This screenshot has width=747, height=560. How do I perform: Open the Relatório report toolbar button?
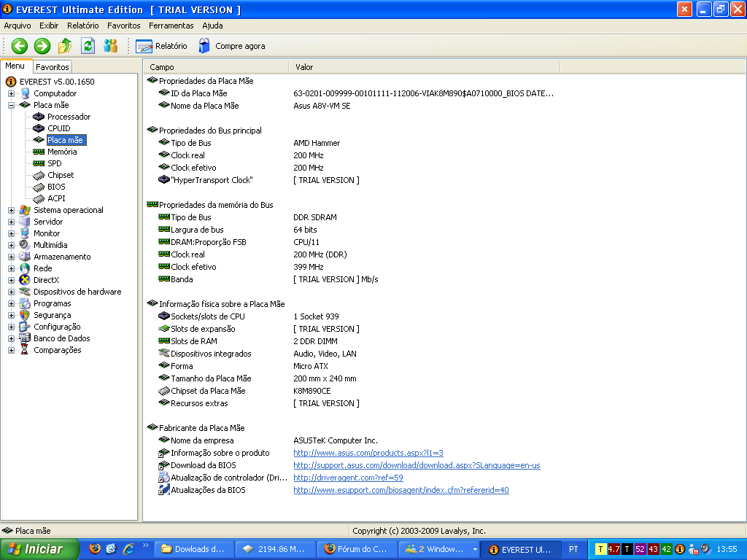click(162, 46)
